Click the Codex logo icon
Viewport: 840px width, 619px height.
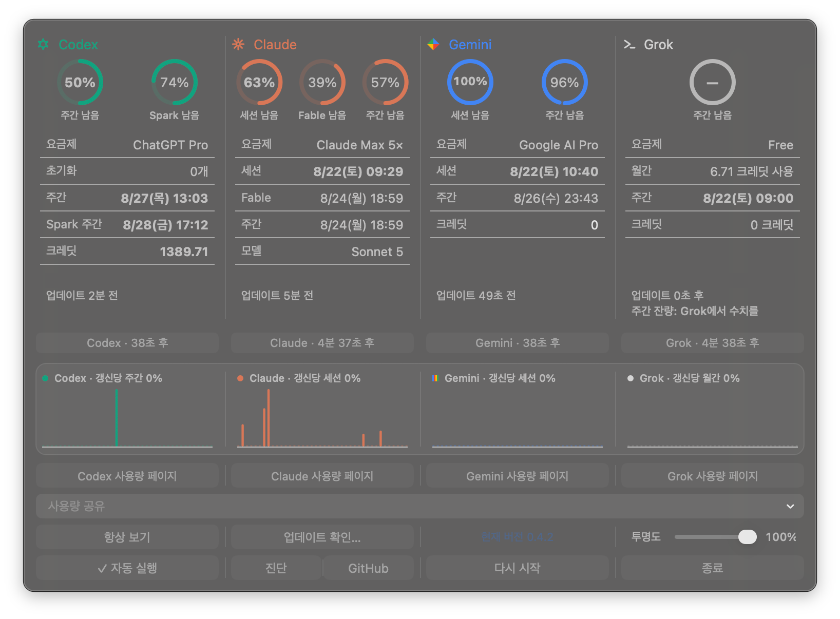pos(43,45)
